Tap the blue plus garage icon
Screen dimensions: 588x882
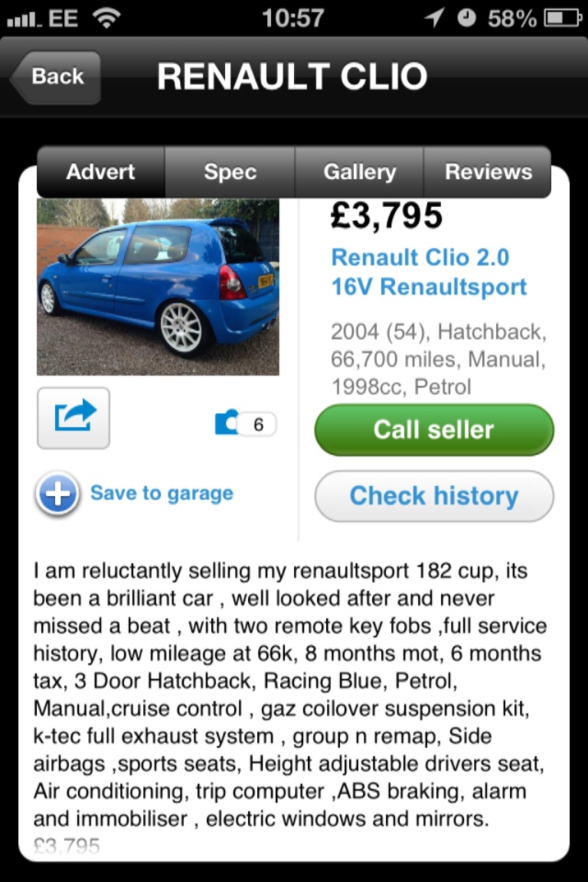coord(57,493)
